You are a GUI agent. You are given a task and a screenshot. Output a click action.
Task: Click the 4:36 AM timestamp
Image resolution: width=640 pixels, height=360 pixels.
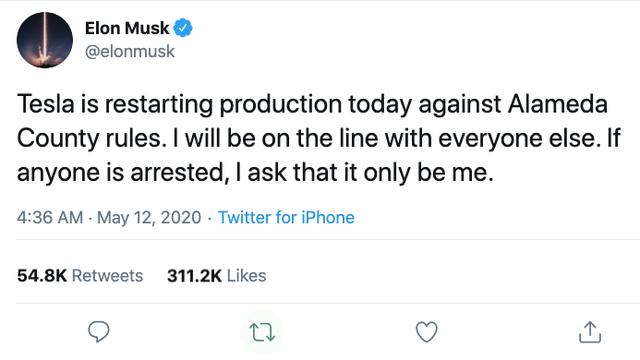coord(50,218)
